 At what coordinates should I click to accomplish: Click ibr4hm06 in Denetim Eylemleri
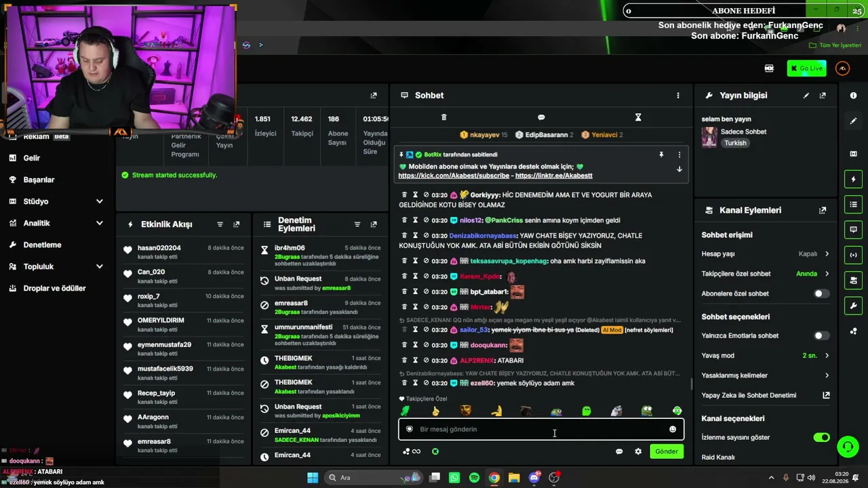click(x=290, y=248)
